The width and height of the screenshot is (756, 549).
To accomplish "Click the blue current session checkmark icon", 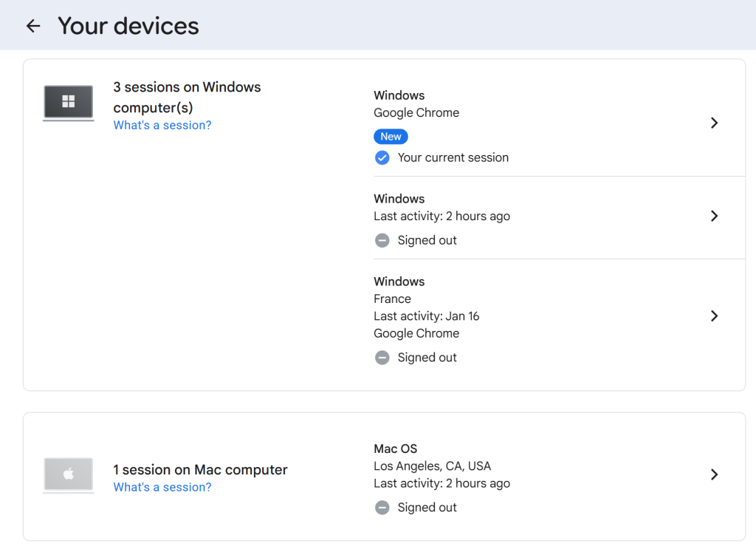I will coord(382,157).
